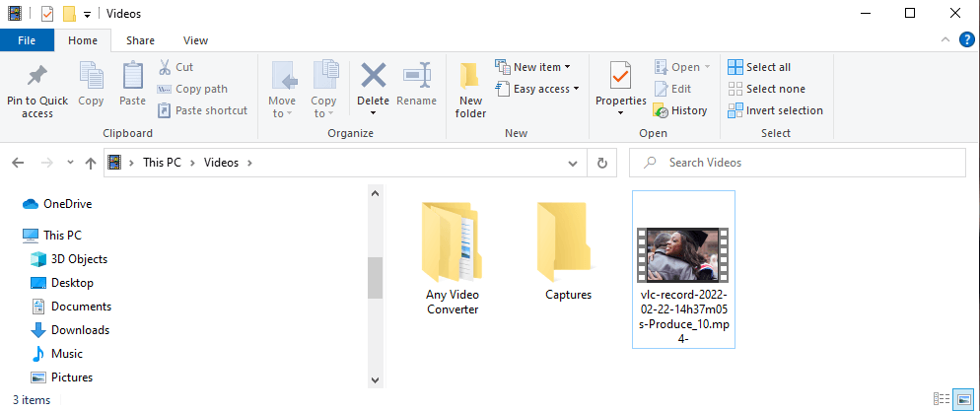Open the Easy access dropdown
The height and width of the screenshot is (411, 980).
(x=537, y=89)
